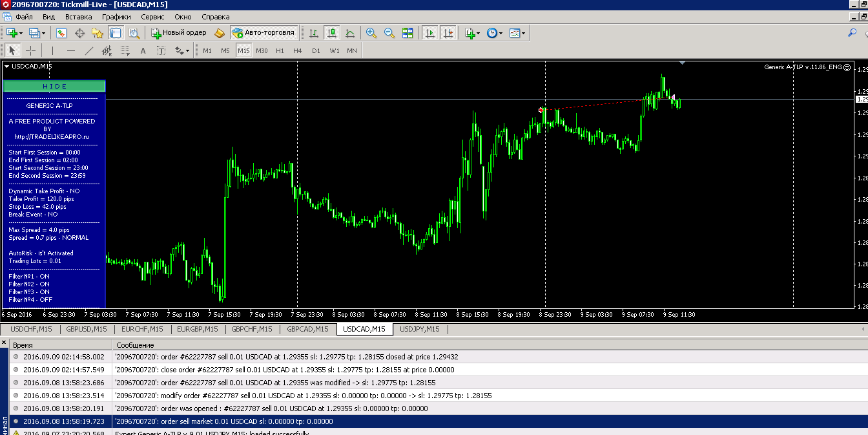Switch to the USDJPY,M15 chart tab

[x=420, y=329]
